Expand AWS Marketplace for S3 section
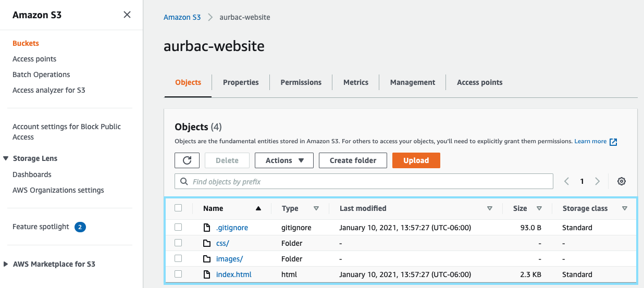 pos(6,264)
